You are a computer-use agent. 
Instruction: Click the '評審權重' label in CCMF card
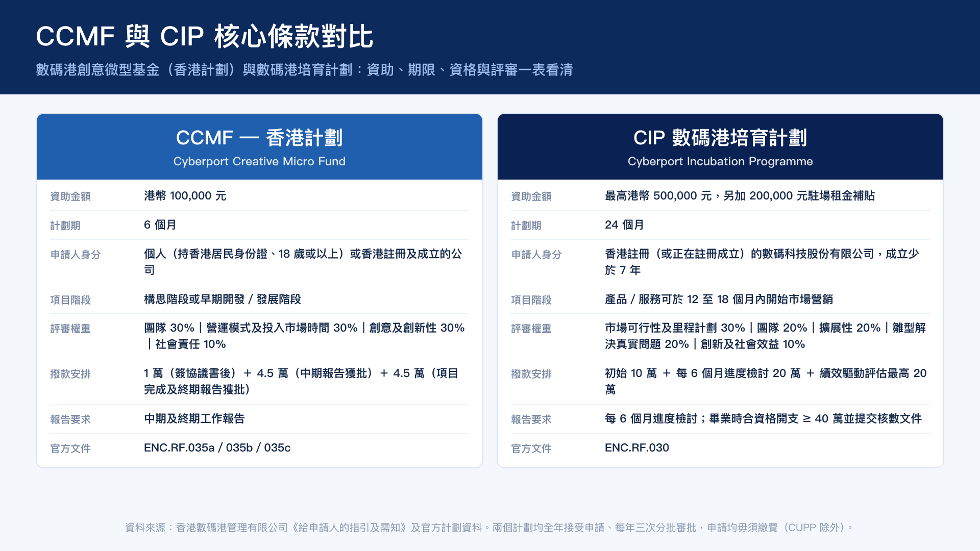click(70, 329)
